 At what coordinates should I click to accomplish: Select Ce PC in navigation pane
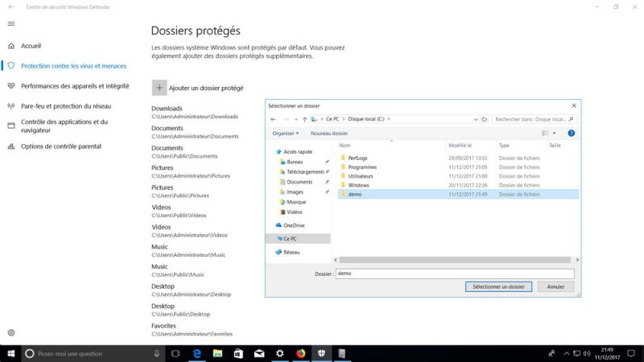(298, 239)
